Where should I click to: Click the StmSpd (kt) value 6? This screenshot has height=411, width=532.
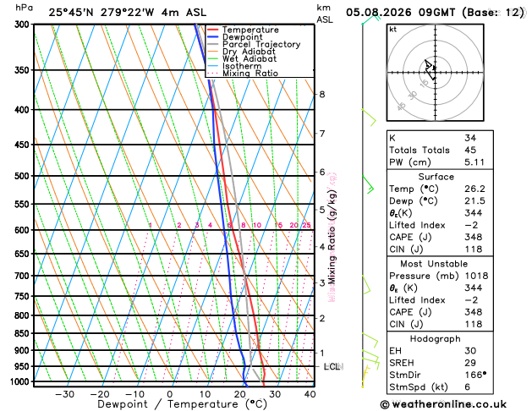(468, 387)
